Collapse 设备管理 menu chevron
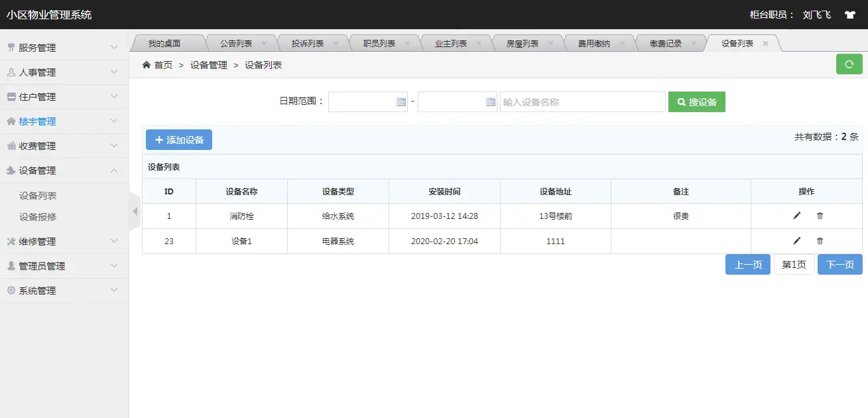Screen dimensions: 868x418 click(114, 171)
